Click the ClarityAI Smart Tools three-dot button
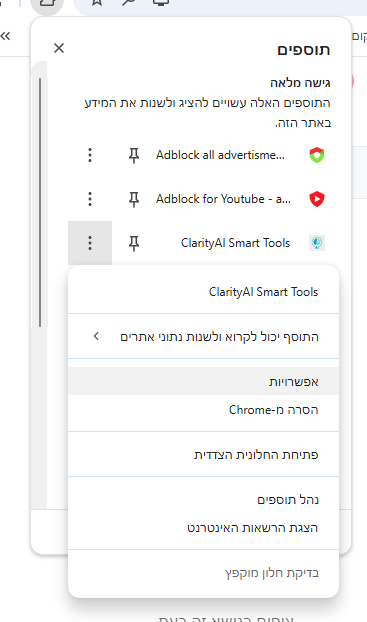The image size is (367, 622). (90, 243)
